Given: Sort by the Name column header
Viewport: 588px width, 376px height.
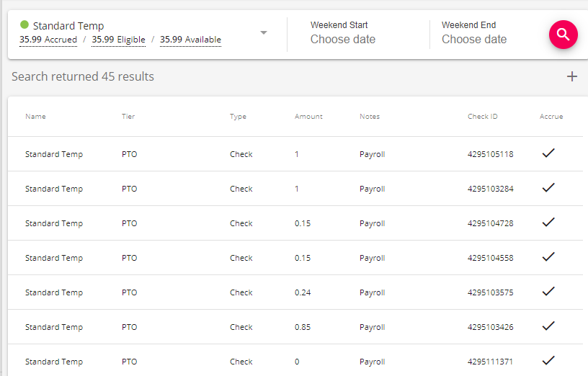Looking at the screenshot, I should coord(35,117).
